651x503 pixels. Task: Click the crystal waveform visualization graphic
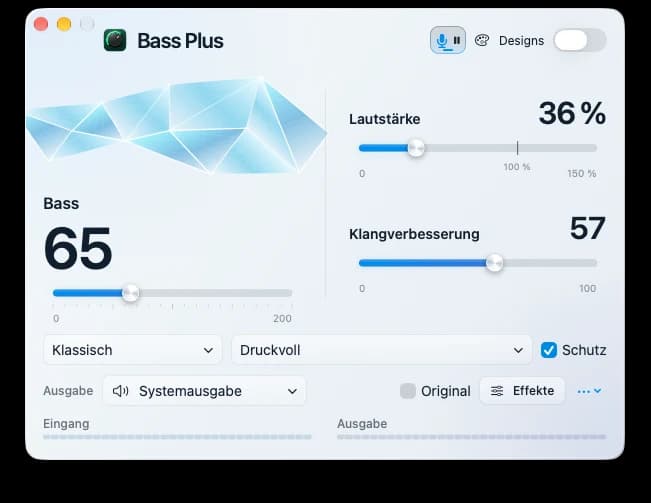(176, 125)
